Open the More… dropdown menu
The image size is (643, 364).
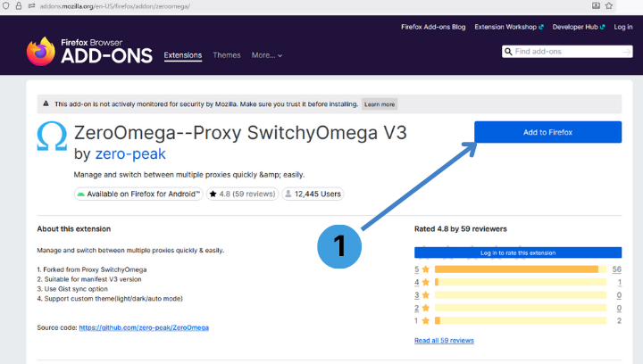(267, 55)
